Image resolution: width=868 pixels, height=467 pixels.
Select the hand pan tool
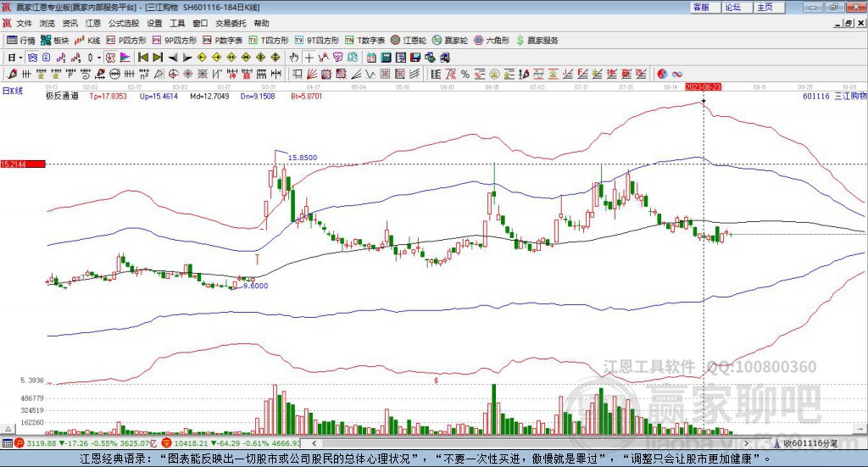click(x=293, y=58)
